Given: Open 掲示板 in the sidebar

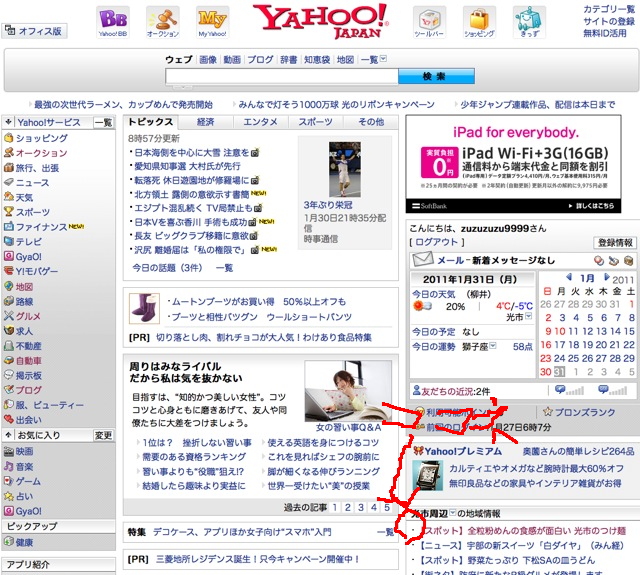Looking at the screenshot, I should tap(29, 375).
